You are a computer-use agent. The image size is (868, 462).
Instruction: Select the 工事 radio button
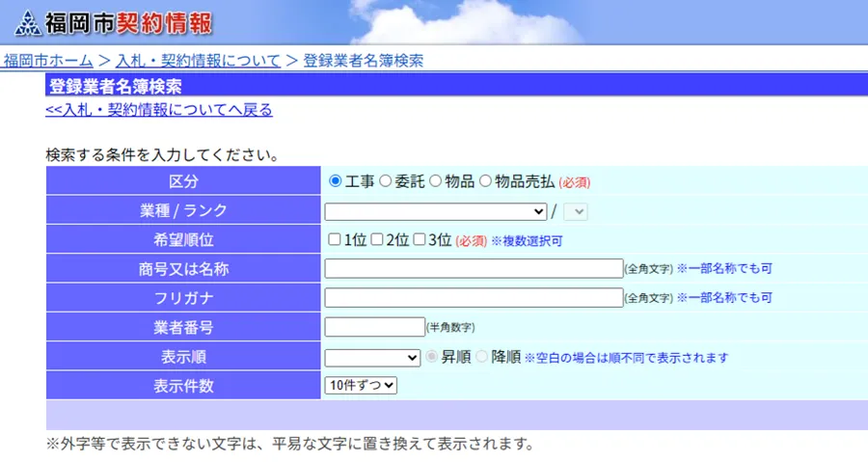336,181
